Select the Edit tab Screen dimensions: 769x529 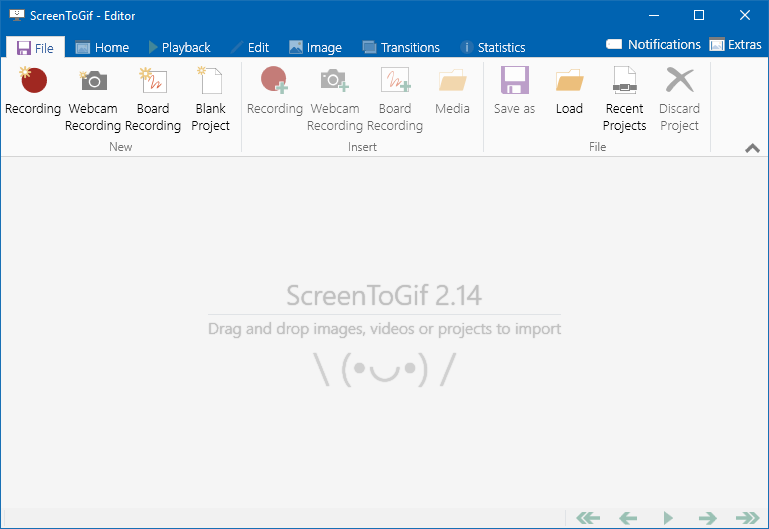tap(250, 47)
